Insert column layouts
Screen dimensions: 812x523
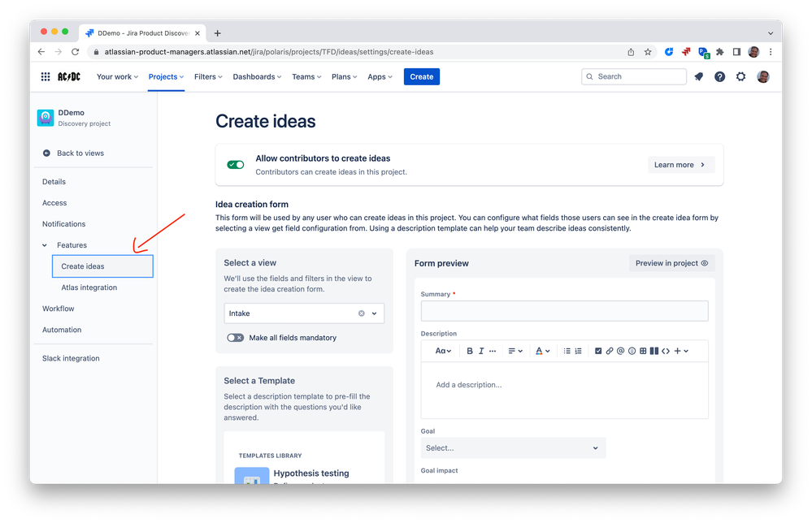pyautogui.click(x=654, y=351)
